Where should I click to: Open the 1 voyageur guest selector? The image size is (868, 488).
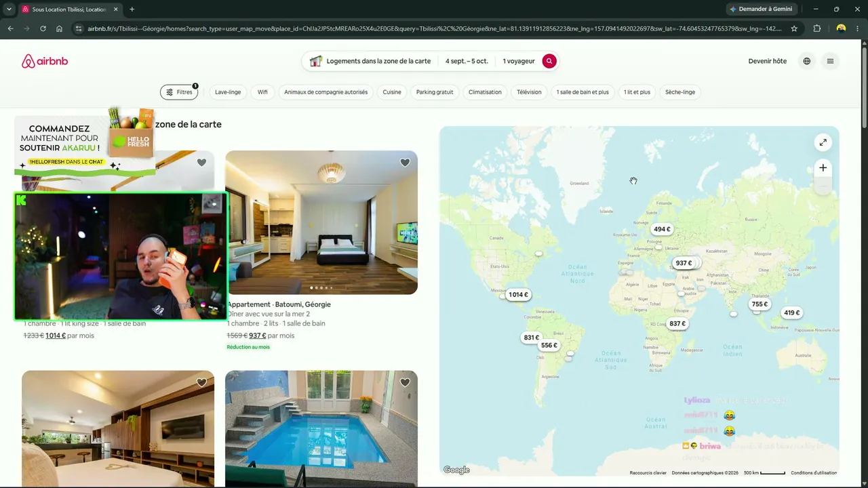click(x=519, y=61)
